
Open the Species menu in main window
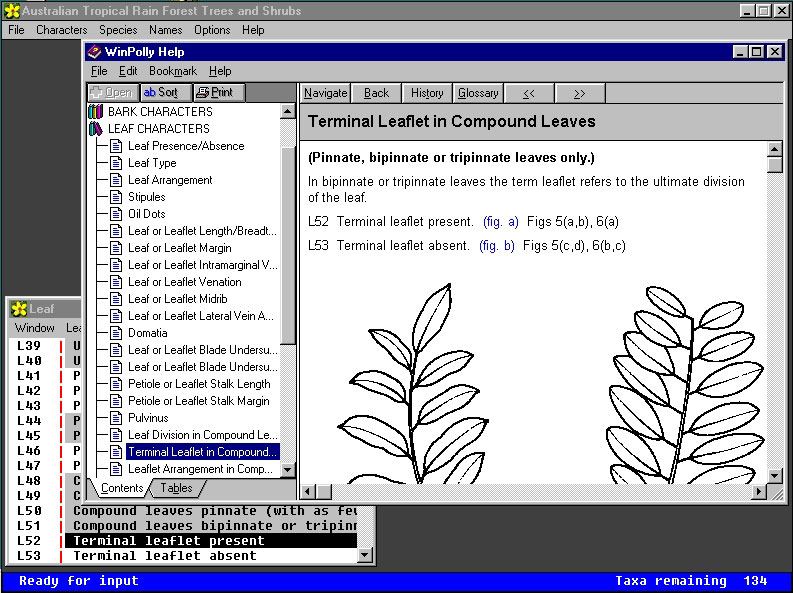click(x=118, y=30)
